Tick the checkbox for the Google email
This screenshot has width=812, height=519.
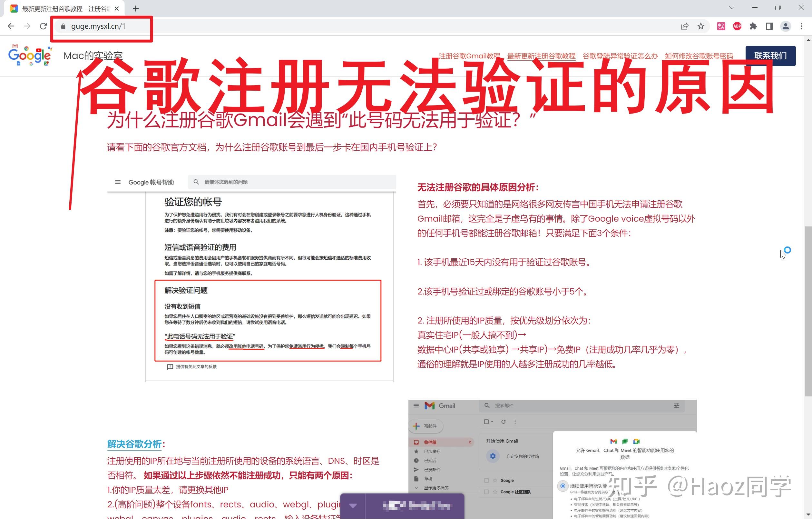tap(486, 481)
